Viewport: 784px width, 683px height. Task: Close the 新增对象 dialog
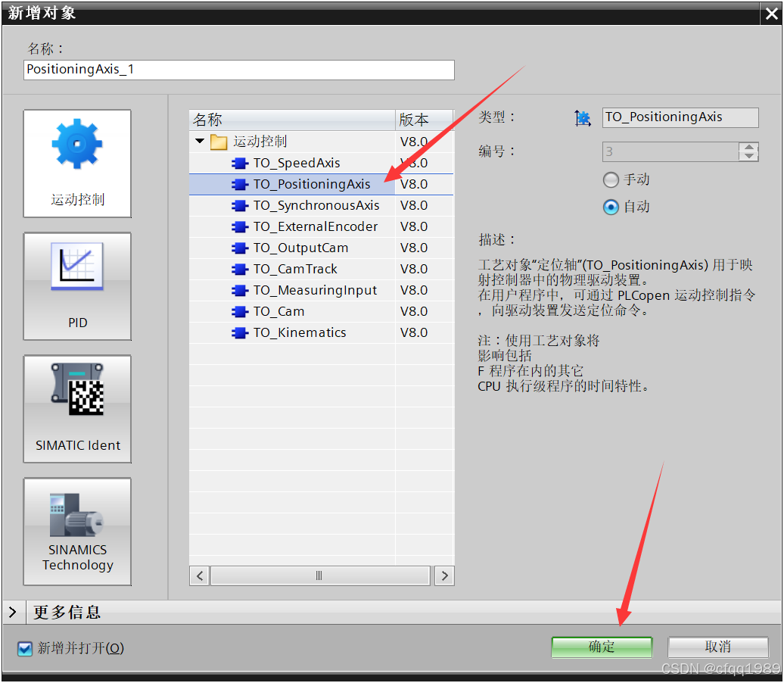[x=772, y=14]
